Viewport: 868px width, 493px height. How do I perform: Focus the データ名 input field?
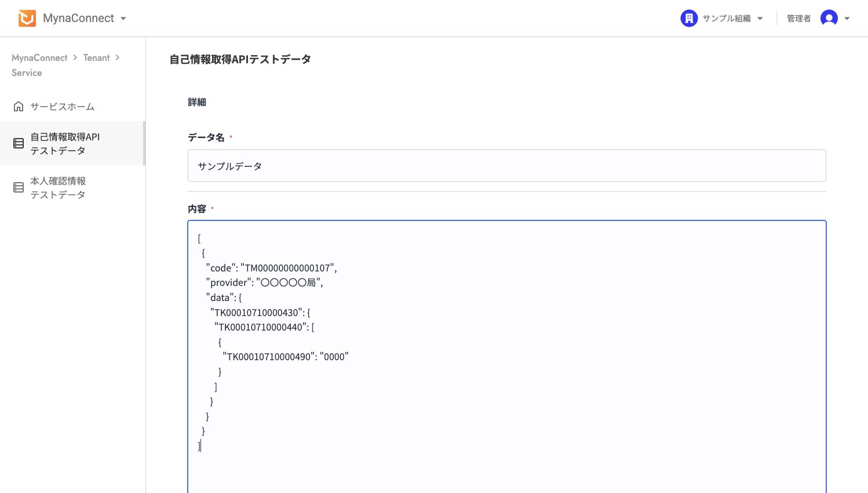coord(506,166)
